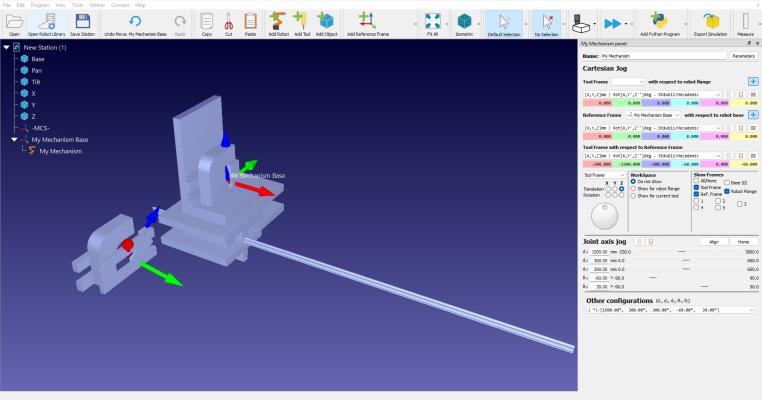Select the Pan item in tree
The height and width of the screenshot is (400, 762).
tap(36, 70)
